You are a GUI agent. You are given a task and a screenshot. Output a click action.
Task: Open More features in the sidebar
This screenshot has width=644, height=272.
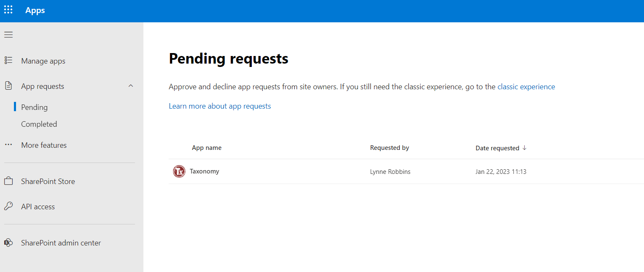pos(44,145)
